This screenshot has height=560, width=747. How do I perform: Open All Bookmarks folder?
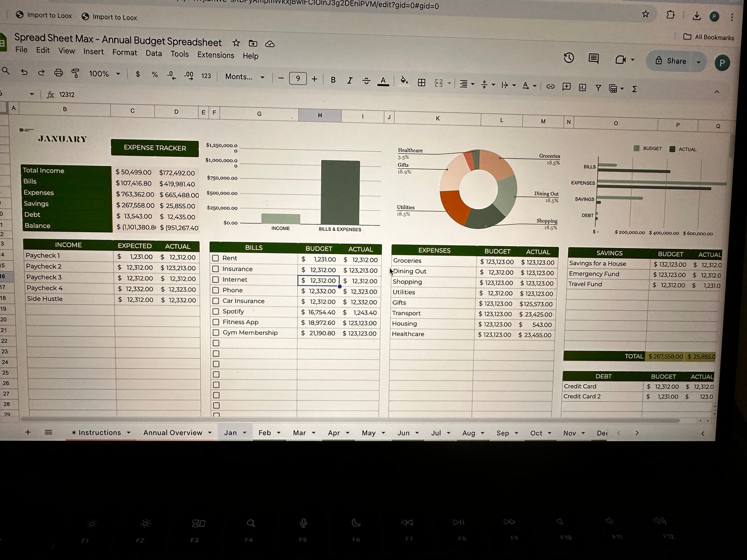pyautogui.click(x=709, y=37)
